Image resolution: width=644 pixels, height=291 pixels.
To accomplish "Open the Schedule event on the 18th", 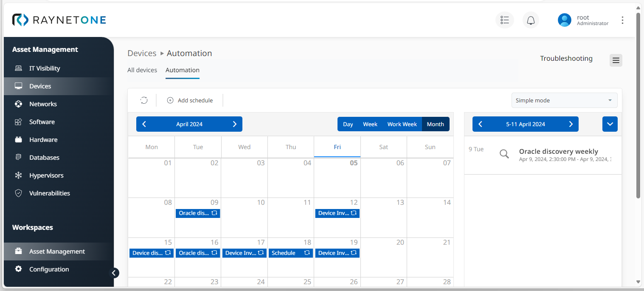I will click(290, 253).
